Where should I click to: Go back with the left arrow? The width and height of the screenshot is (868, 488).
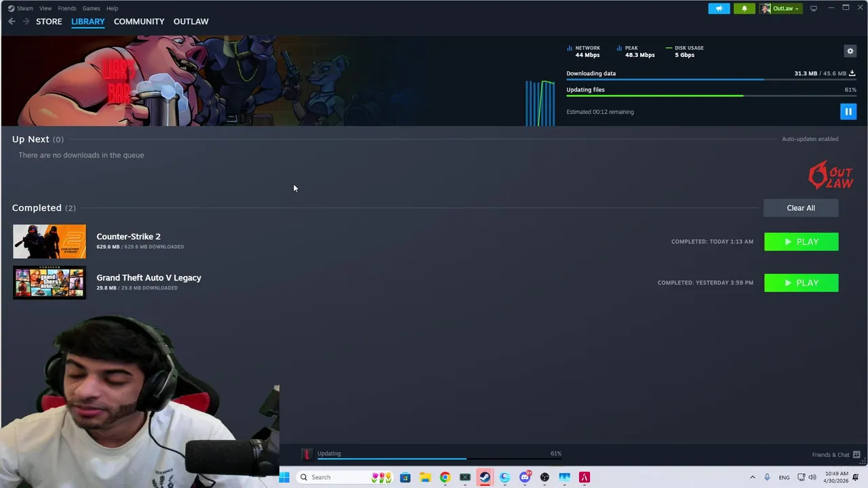(x=12, y=22)
